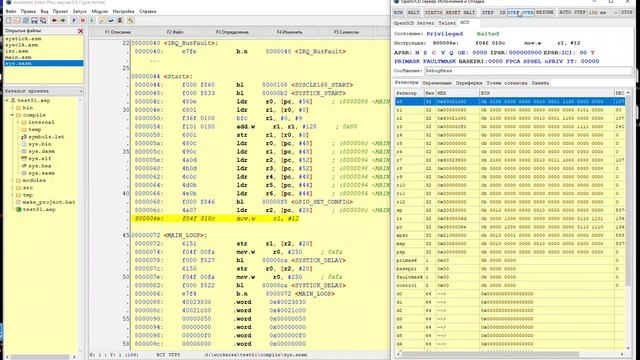Click the STATUS debugger button
Viewport: 640px width, 360px height.
pos(433,13)
